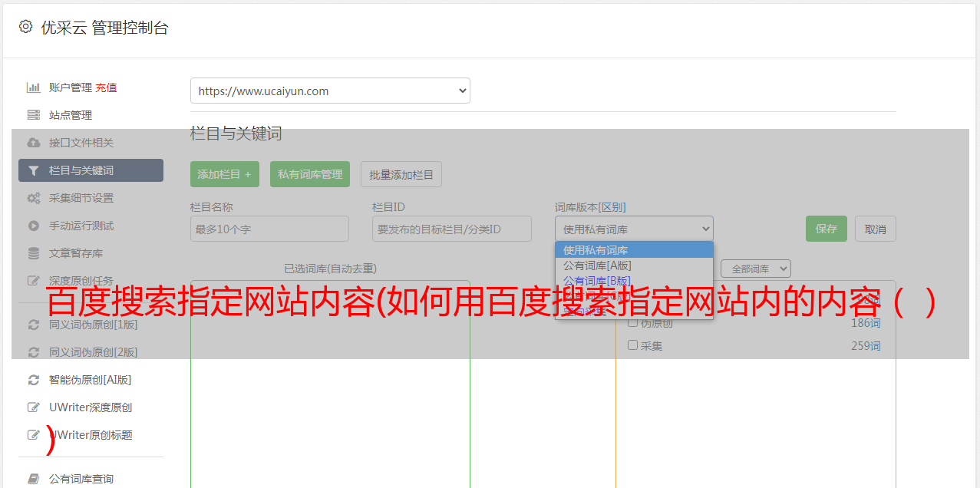
Task: Click the bar chart icon next to 账户管理
Action: (33, 87)
